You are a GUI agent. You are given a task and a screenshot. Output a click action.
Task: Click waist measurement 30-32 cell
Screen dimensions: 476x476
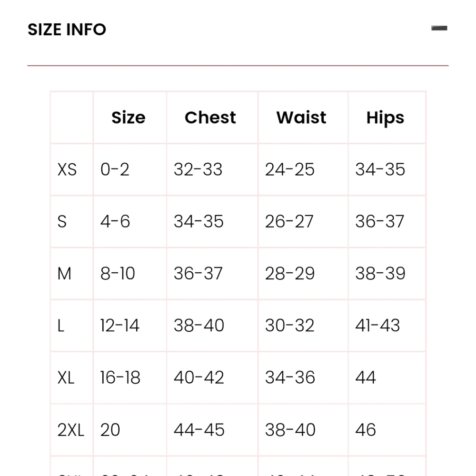[289, 326]
